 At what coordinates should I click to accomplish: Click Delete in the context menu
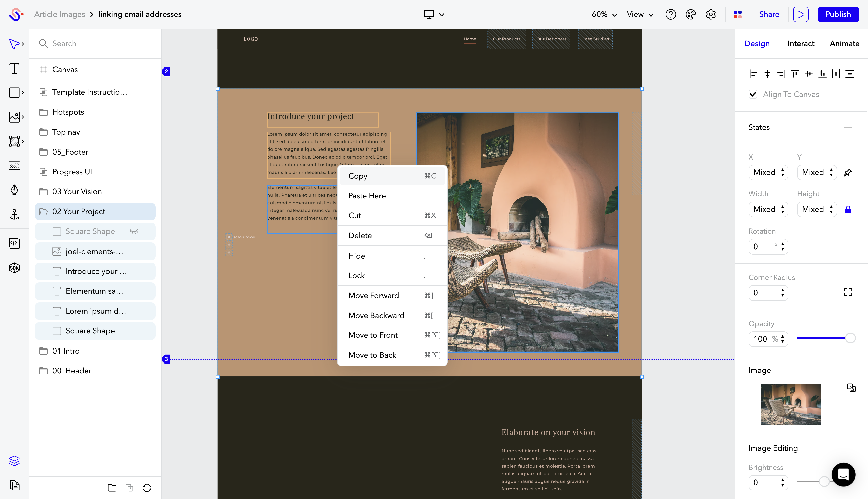pos(360,235)
